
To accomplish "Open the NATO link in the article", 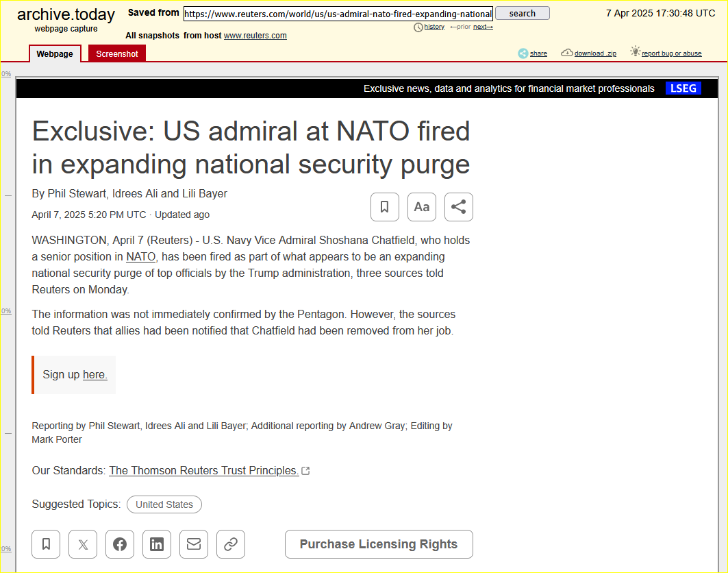I will tap(140, 256).
